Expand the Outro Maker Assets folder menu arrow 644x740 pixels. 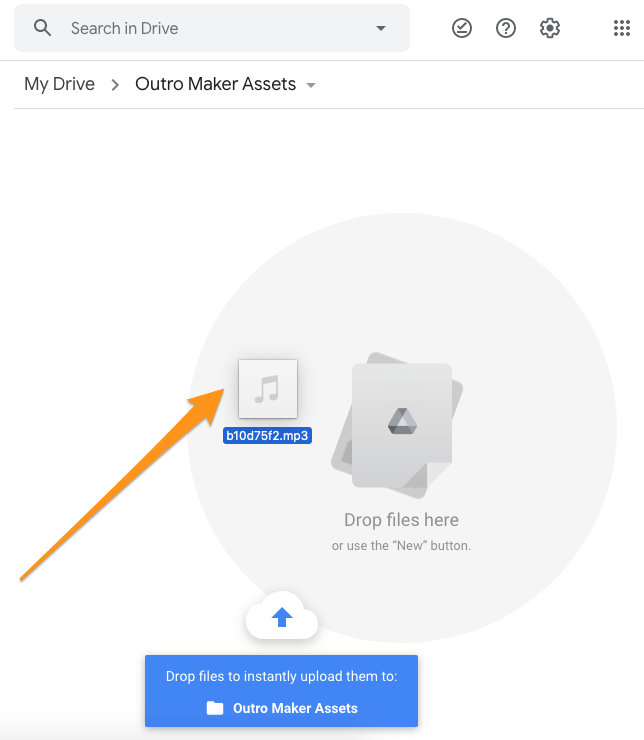pyautogui.click(x=311, y=85)
